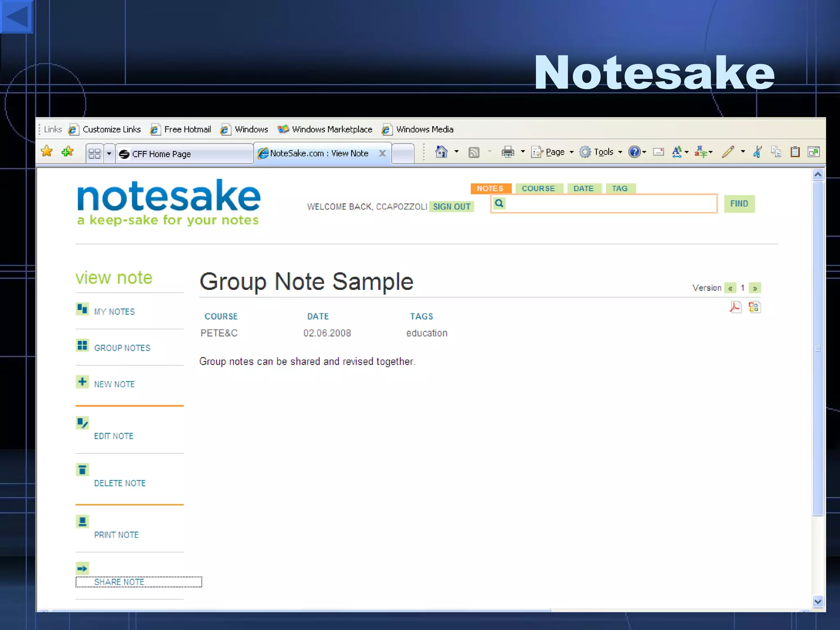Image resolution: width=840 pixels, height=630 pixels.
Task: Export note as PDF icon
Action: (735, 307)
